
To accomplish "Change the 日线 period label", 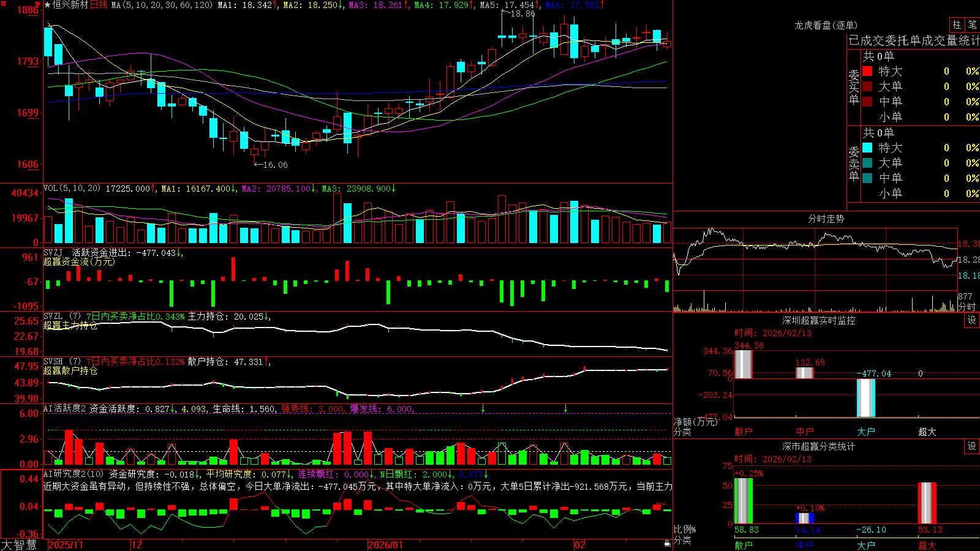I will point(99,5).
